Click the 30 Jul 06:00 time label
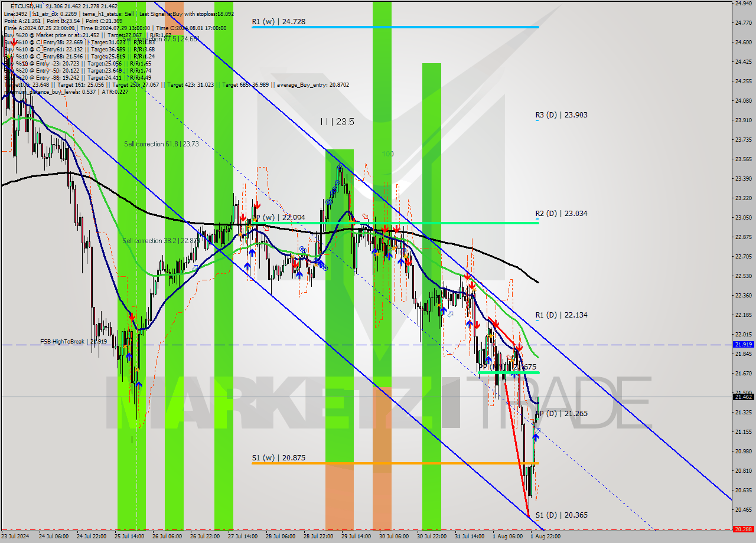 [x=394, y=537]
